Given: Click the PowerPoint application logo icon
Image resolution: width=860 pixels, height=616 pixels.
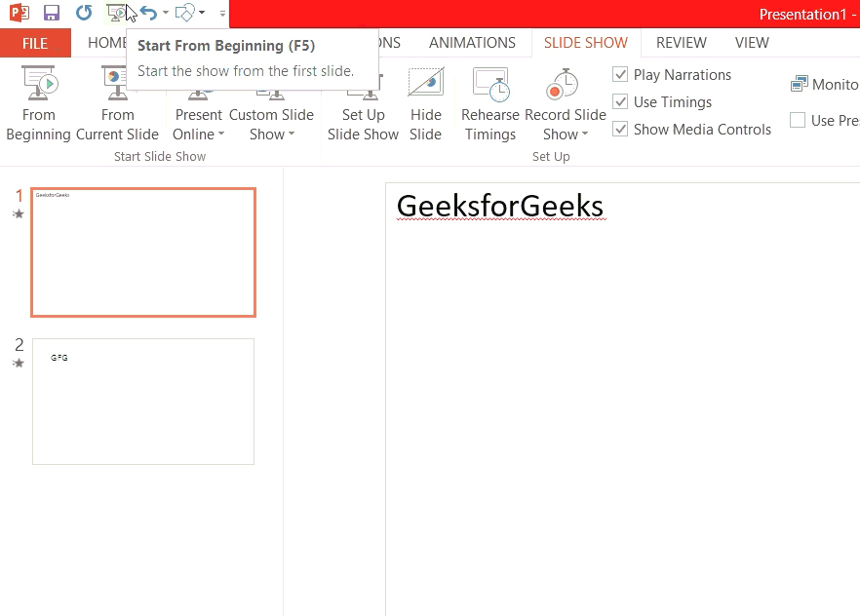Looking at the screenshot, I should point(20,12).
